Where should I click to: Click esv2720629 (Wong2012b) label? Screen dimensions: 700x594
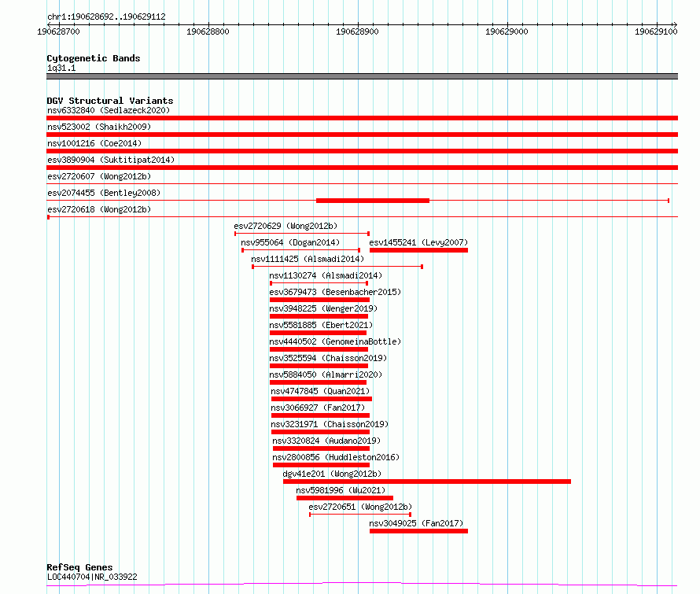(x=286, y=226)
